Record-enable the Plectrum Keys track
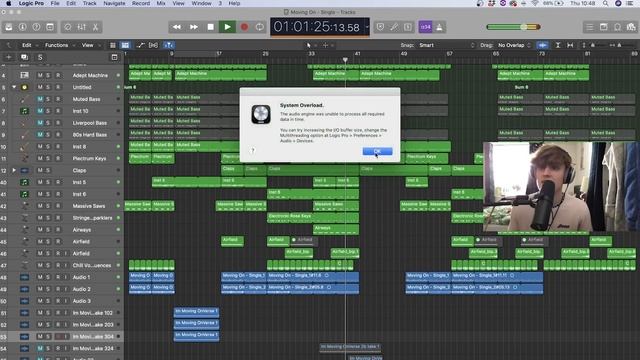Image resolution: width=640 pixels, height=360 pixels. (x=58, y=158)
